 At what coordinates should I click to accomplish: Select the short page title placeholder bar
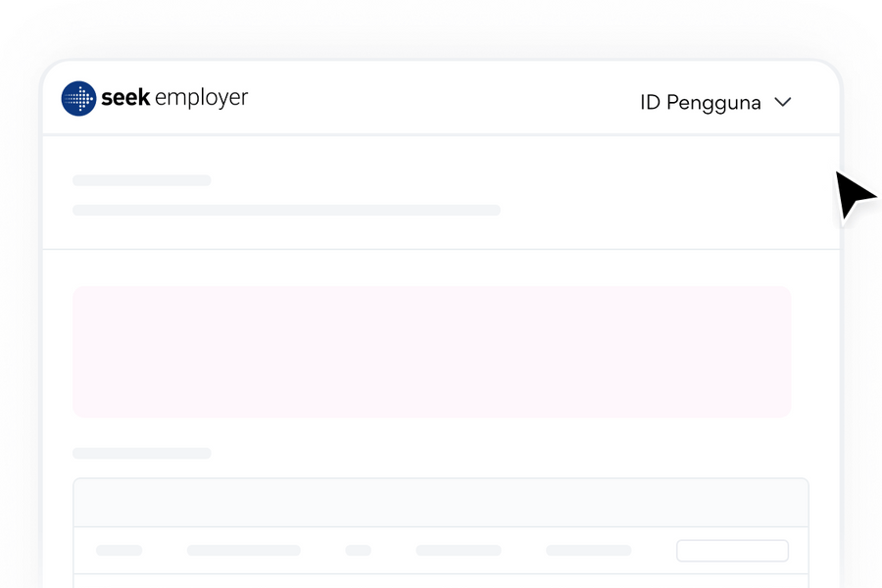point(142,180)
